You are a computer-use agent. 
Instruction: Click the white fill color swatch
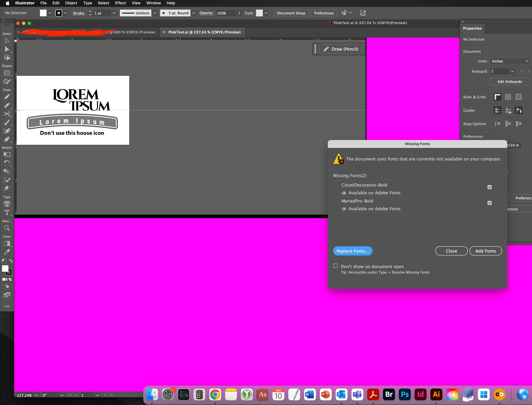pos(43,13)
